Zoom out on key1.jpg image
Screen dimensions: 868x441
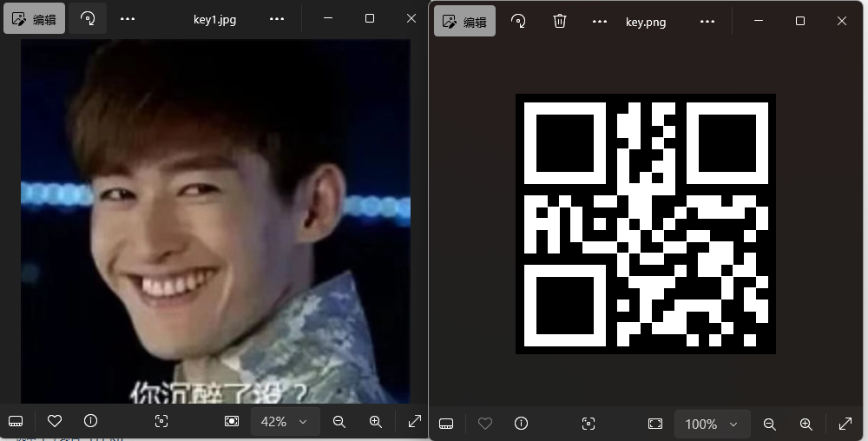pos(339,422)
